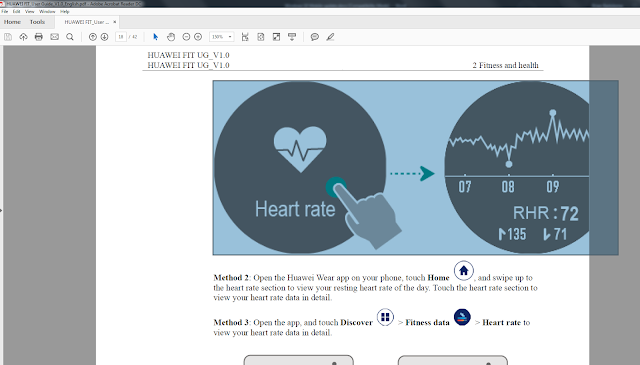Choose the Selection arrow tool

[155, 37]
